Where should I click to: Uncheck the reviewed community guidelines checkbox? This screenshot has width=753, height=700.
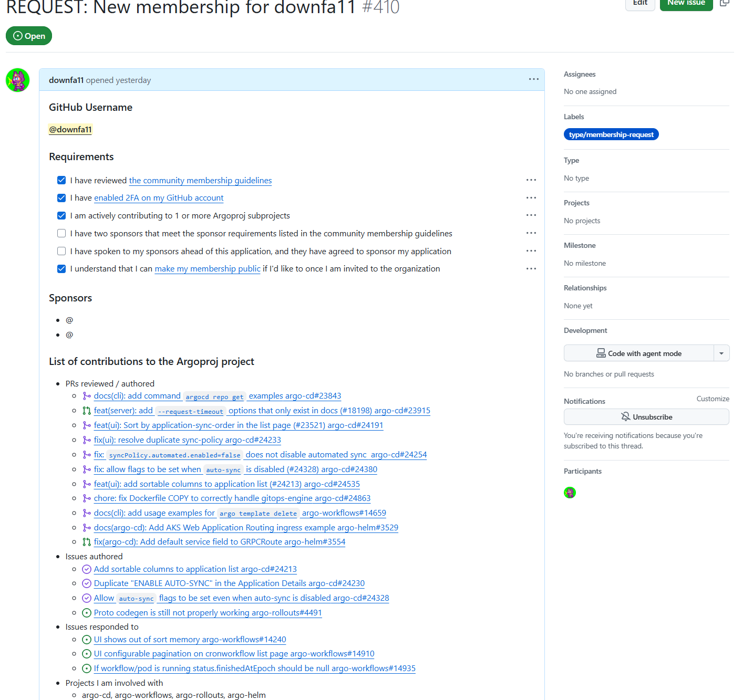[61, 180]
